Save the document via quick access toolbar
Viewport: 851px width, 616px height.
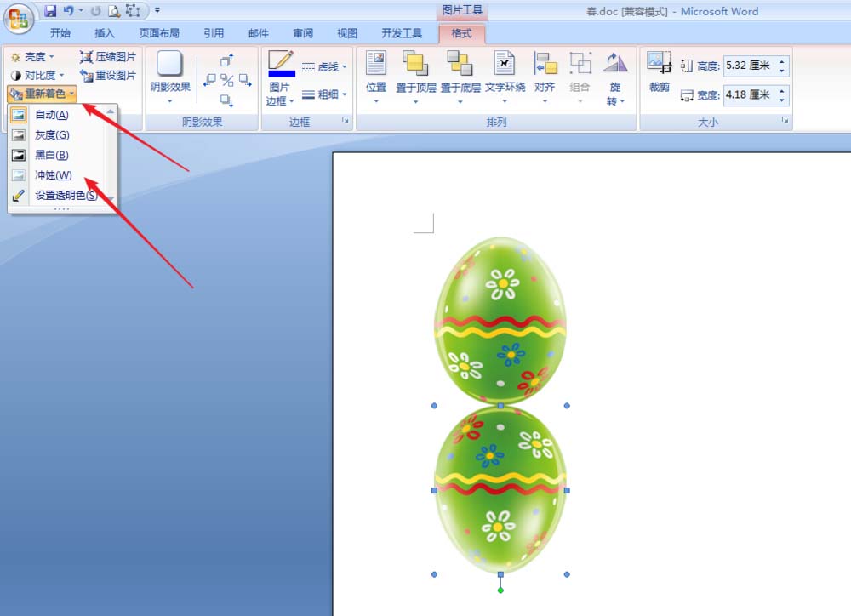point(50,10)
